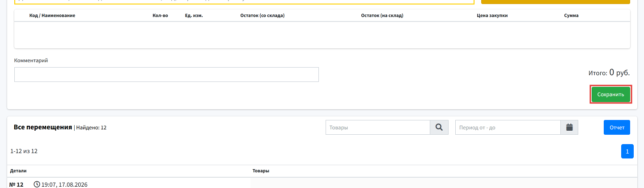Open the calendar date picker icon
The image size is (644, 188).
569,128
